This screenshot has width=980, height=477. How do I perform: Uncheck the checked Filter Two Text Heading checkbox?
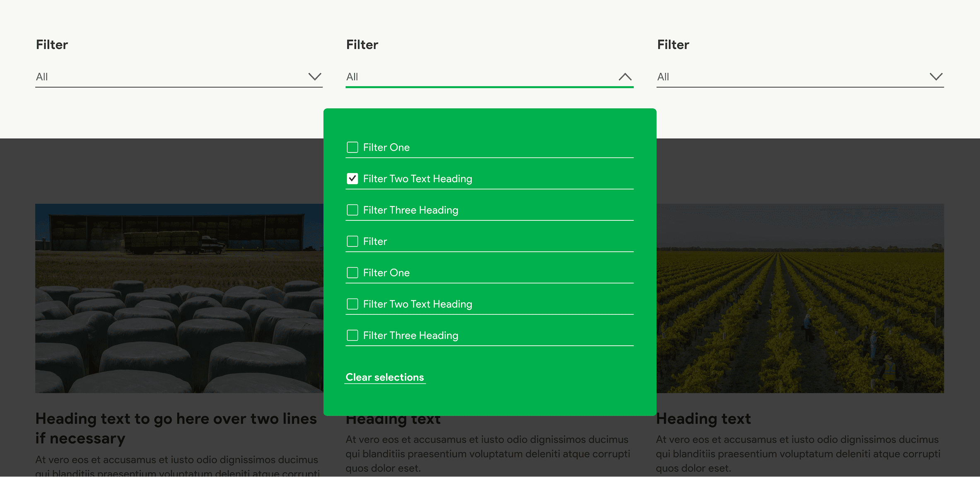[x=352, y=179]
